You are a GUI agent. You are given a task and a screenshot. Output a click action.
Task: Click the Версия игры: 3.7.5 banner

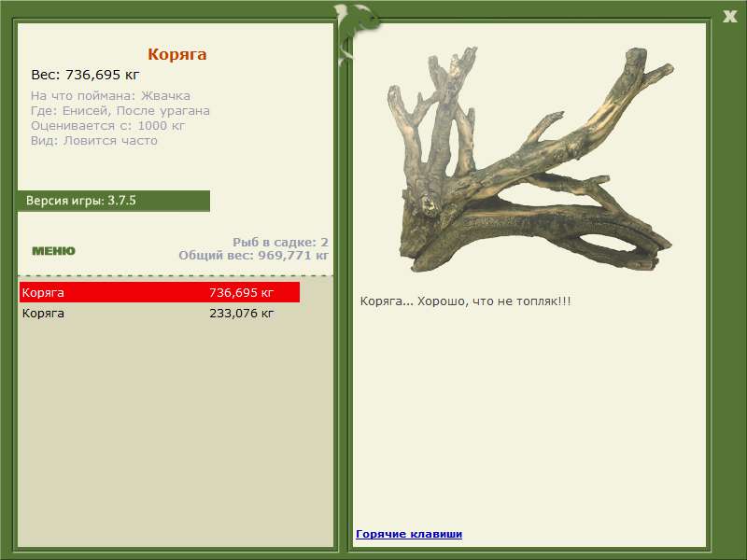pyautogui.click(x=113, y=201)
